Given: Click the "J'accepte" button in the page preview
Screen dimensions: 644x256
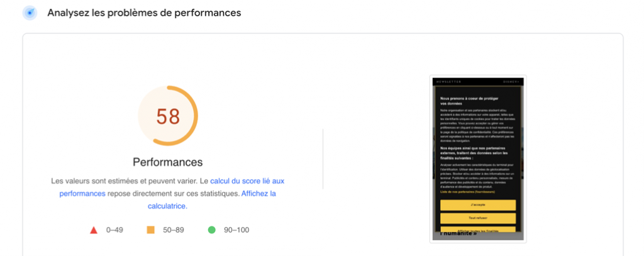Looking at the screenshot, I should click(x=478, y=205).
